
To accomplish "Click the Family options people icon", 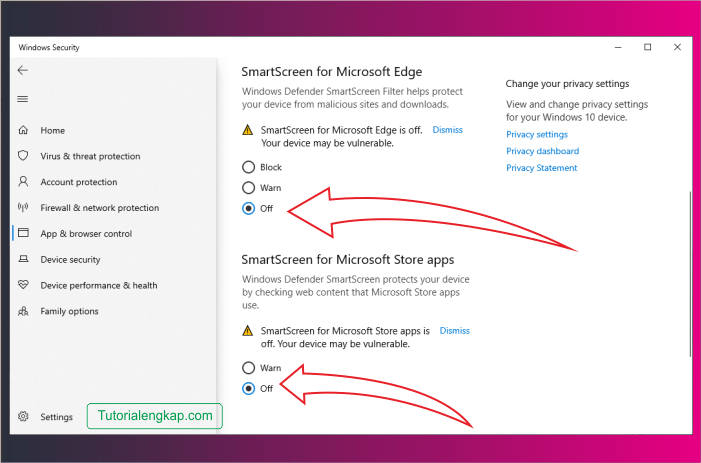I will pyautogui.click(x=23, y=311).
